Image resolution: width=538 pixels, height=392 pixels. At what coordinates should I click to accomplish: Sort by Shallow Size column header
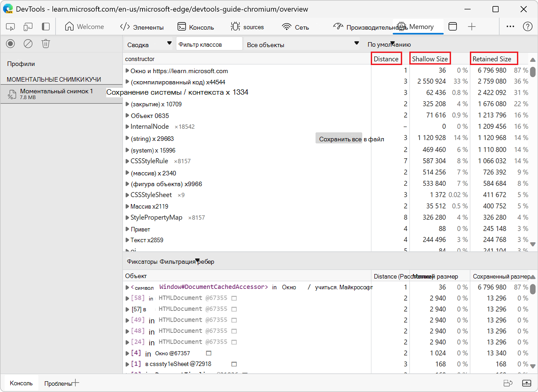point(430,59)
